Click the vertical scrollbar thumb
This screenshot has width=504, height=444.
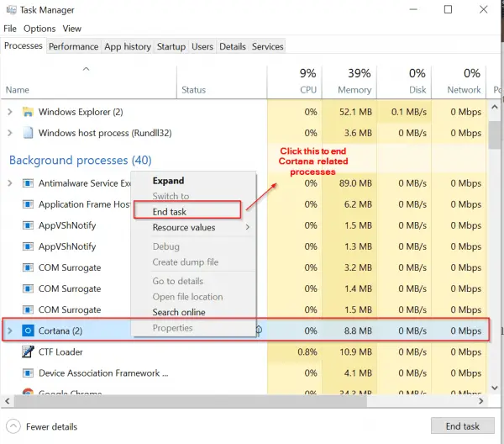tap(495, 135)
